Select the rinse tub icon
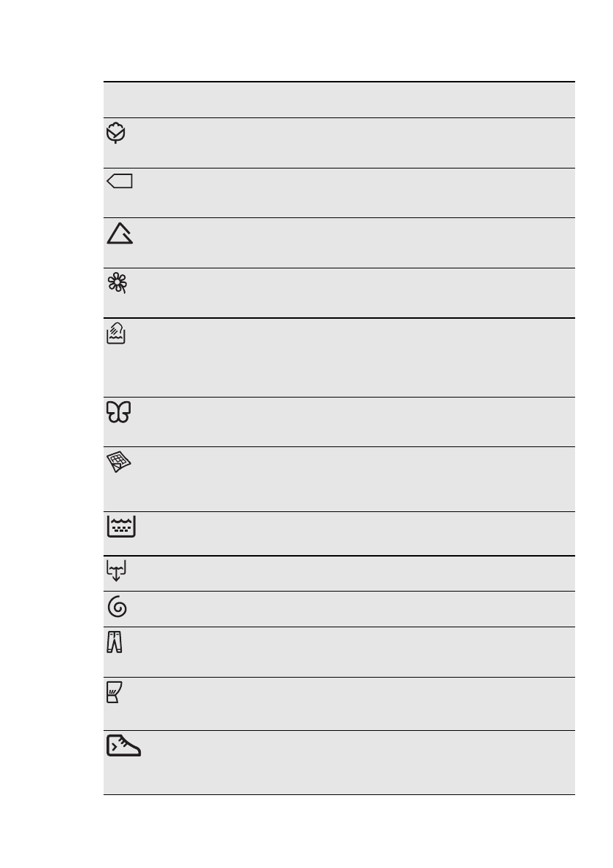613x868 pixels. pos(121,527)
